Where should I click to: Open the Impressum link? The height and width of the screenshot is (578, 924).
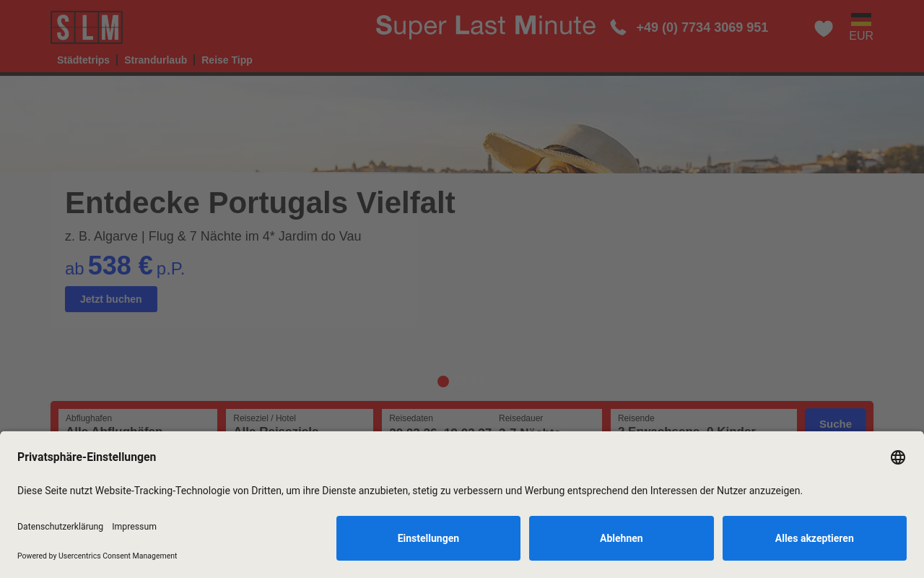coord(134,527)
